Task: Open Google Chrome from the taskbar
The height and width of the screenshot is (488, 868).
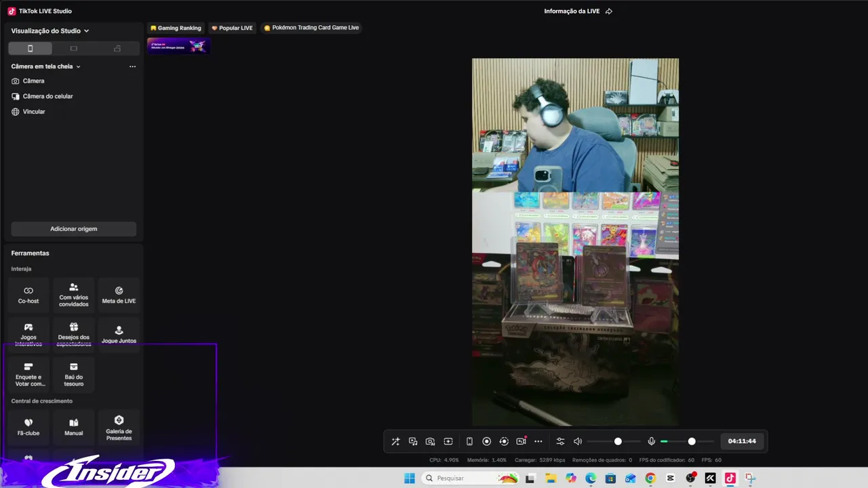Action: 650,478
